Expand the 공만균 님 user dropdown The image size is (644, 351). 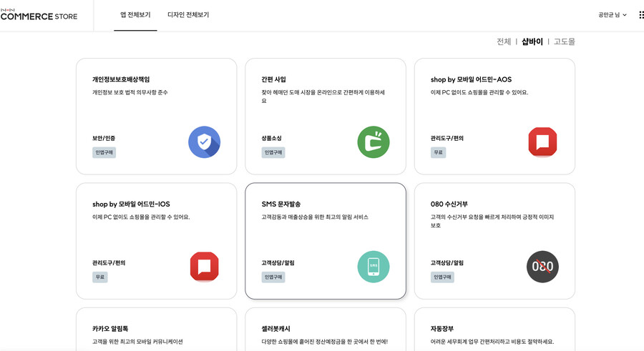click(613, 15)
